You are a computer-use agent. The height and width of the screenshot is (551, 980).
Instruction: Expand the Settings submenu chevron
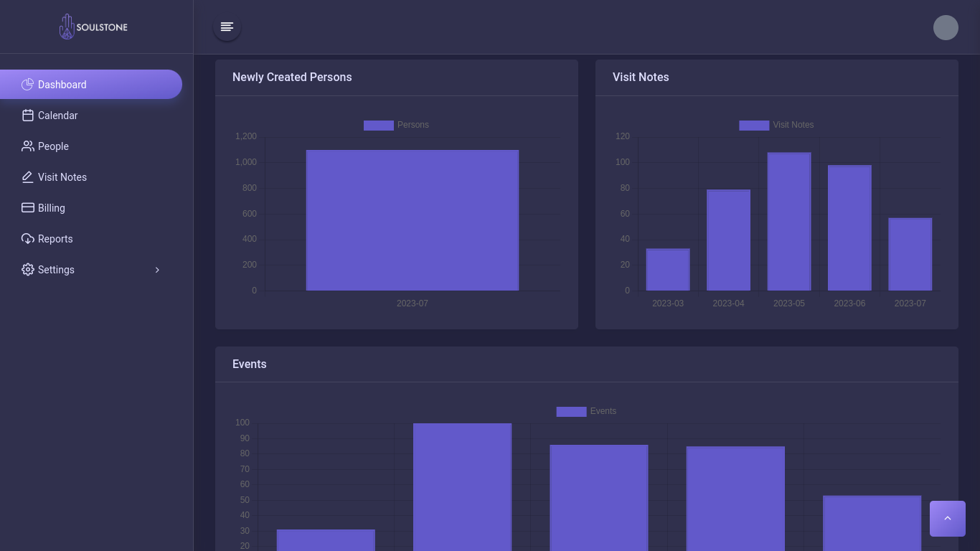point(157,270)
